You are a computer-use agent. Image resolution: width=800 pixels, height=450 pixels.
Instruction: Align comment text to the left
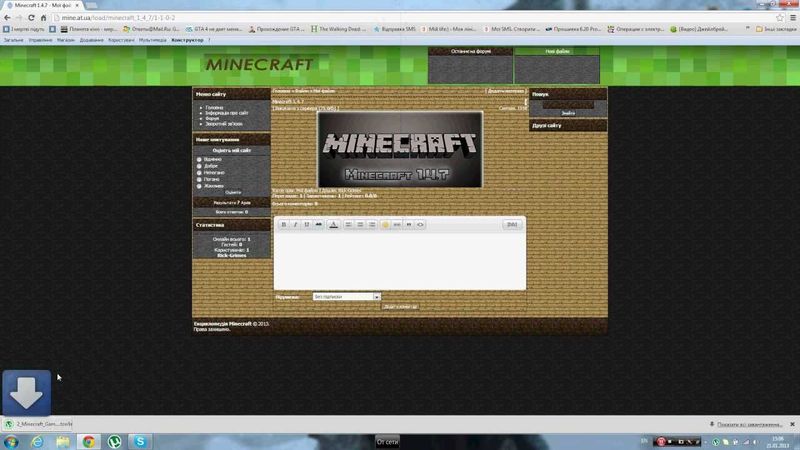[348, 224]
